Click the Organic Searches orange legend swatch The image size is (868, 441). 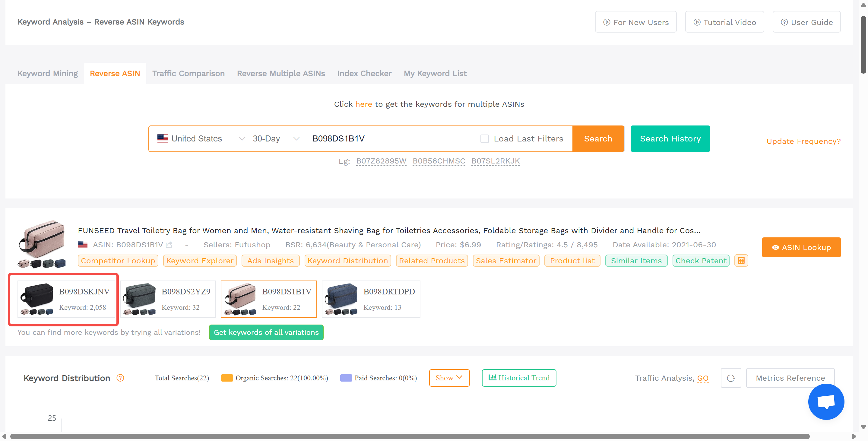[x=227, y=378]
